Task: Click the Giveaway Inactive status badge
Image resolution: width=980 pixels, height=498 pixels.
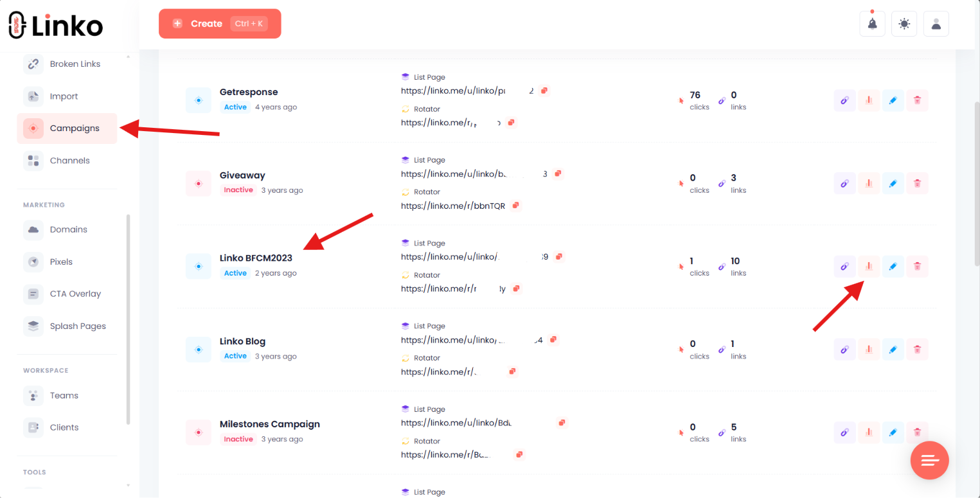Action: (x=238, y=190)
